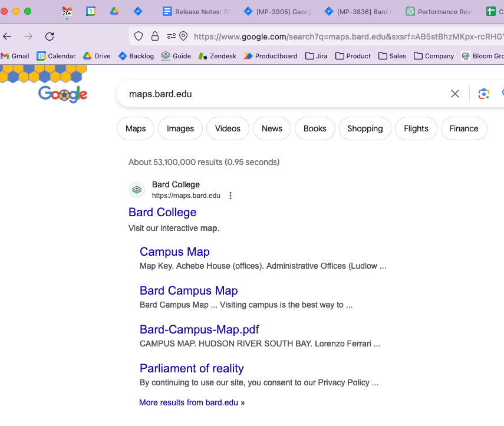The width and height of the screenshot is (504, 426).
Task: Open the Bard-Campus-Map.pdf result
Action: pos(199,329)
